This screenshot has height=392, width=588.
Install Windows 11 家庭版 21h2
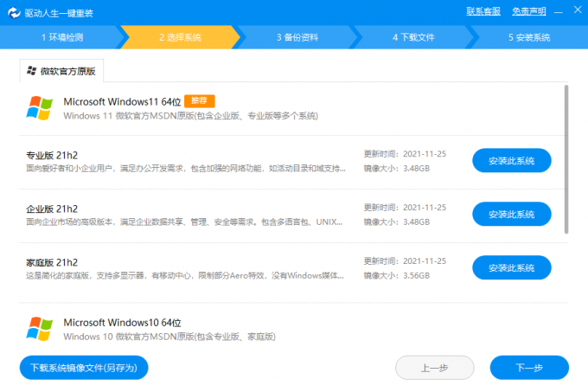click(x=511, y=267)
